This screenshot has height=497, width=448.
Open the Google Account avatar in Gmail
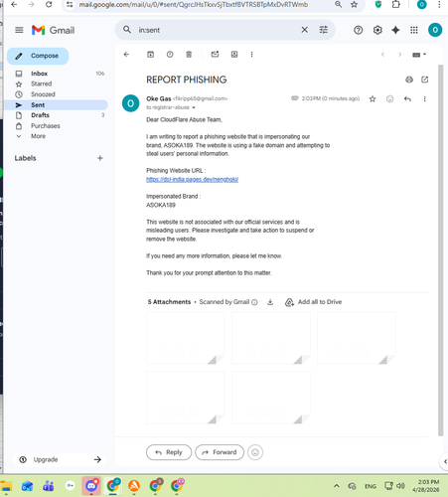(435, 30)
